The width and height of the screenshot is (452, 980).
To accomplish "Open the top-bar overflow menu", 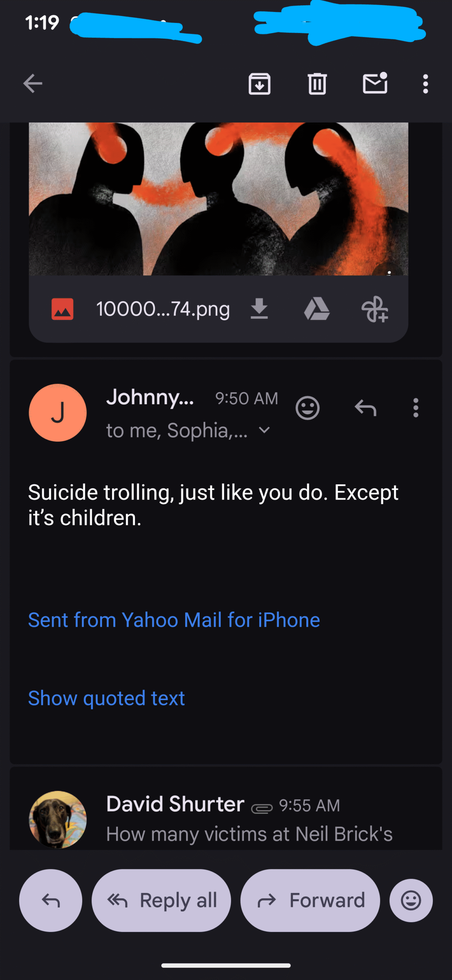I will 425,83.
